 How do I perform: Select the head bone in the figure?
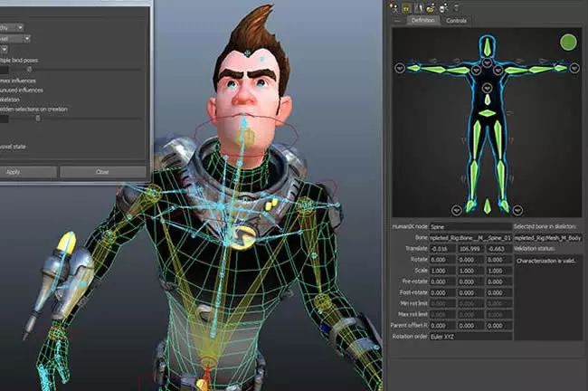pyautogui.click(x=488, y=45)
